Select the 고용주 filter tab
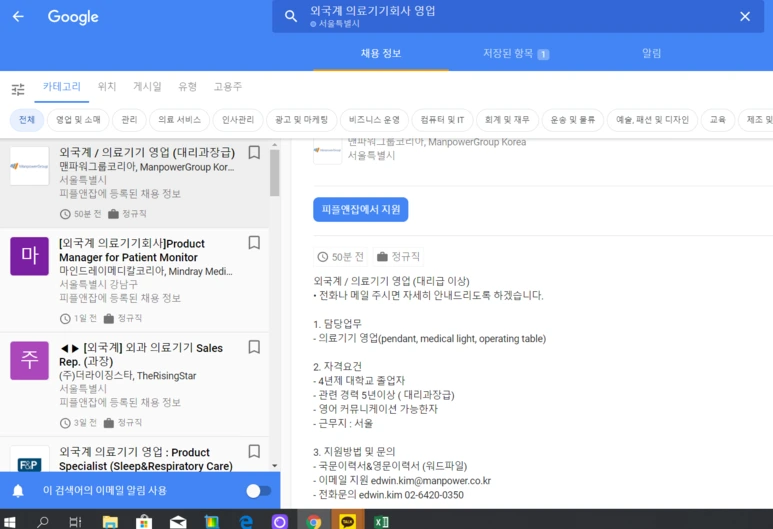Image resolution: width=773 pixels, height=529 pixels. click(x=227, y=87)
